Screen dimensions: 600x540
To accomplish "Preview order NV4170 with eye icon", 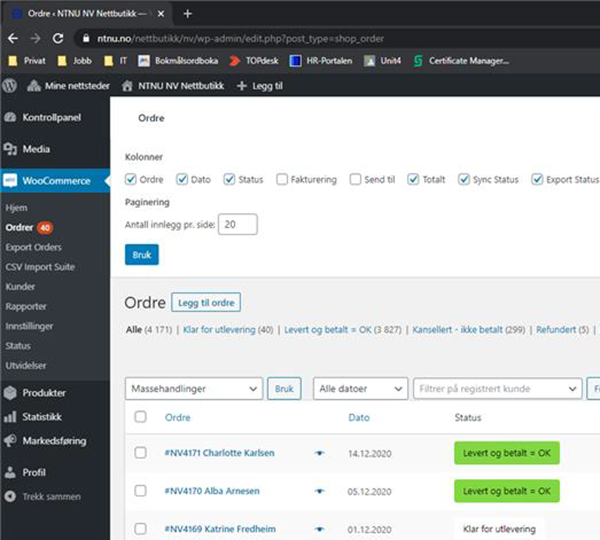I will pos(320,491).
